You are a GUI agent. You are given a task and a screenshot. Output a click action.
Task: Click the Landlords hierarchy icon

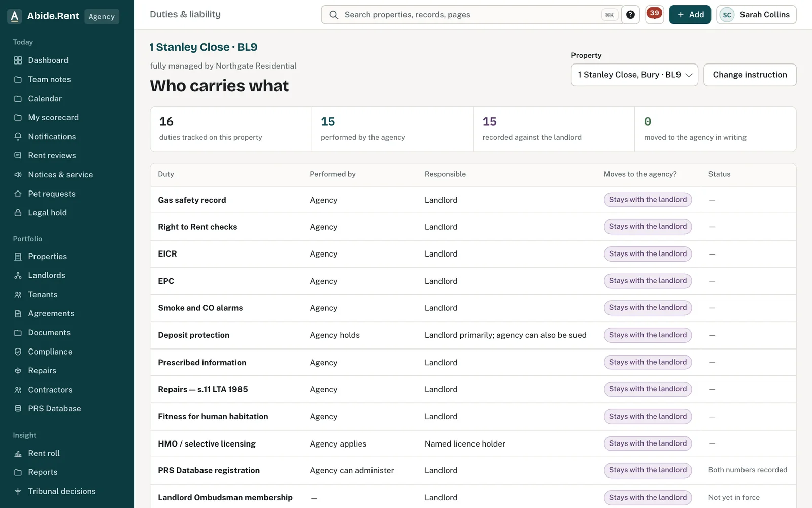18,275
